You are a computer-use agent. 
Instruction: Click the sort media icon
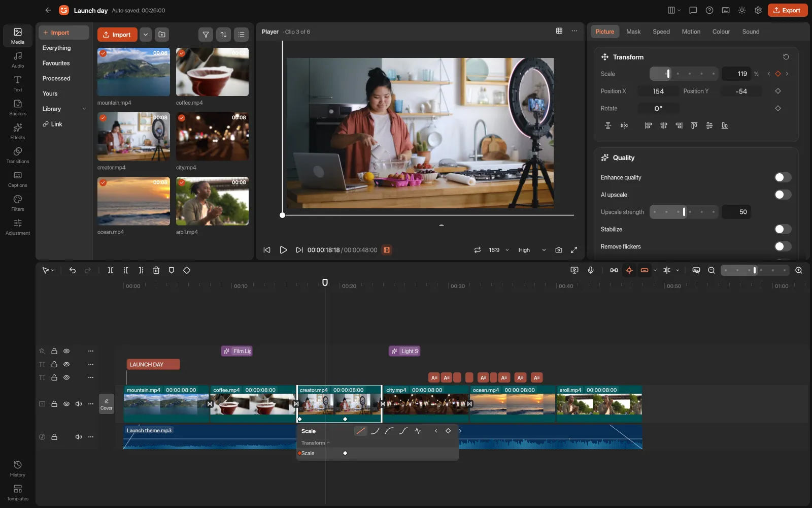[223, 35]
